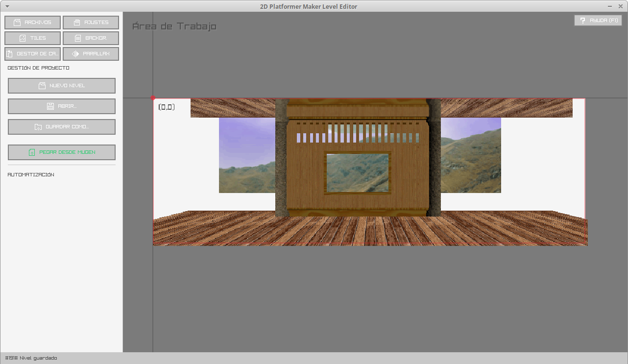Click the "2D Platformer Maker Level Editor" window title

coord(309,6)
